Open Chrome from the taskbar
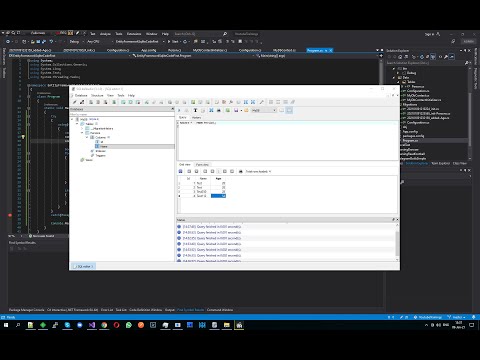The image size is (480, 360). coord(104,325)
